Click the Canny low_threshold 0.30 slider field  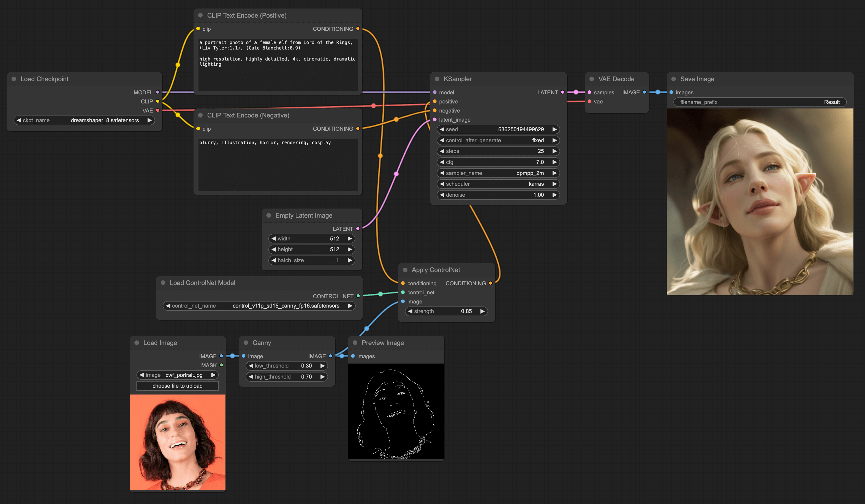287,366
